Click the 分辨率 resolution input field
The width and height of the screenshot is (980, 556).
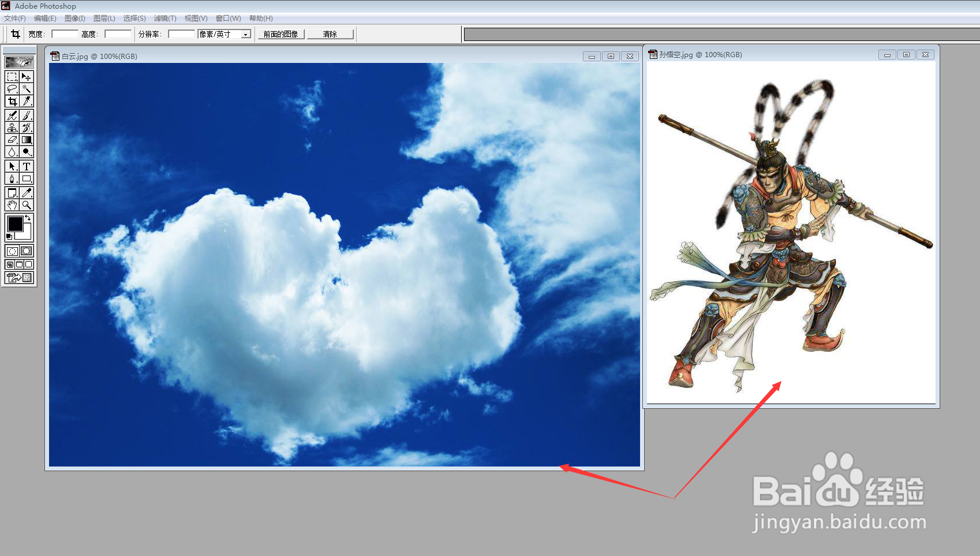pyautogui.click(x=181, y=34)
